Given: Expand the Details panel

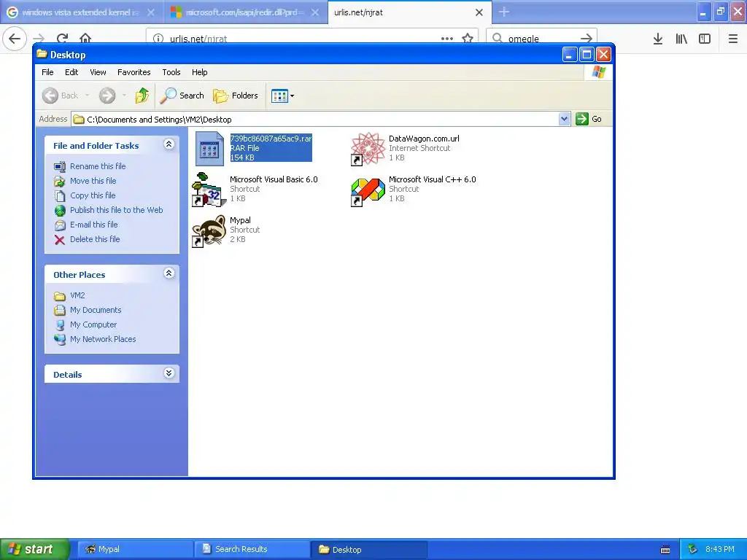Looking at the screenshot, I should (x=169, y=373).
